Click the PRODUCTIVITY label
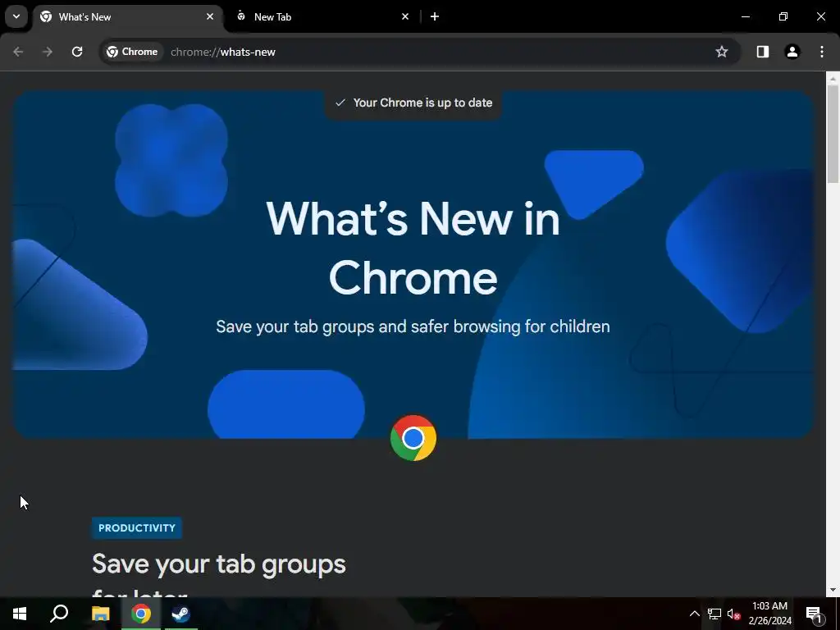The height and width of the screenshot is (630, 840). tap(137, 527)
